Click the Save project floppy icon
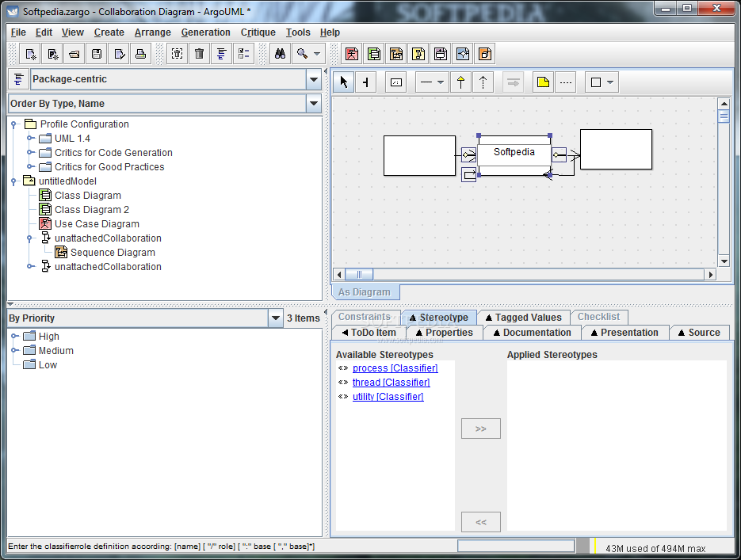Screen dimensions: 741x560 pyautogui.click(x=97, y=54)
